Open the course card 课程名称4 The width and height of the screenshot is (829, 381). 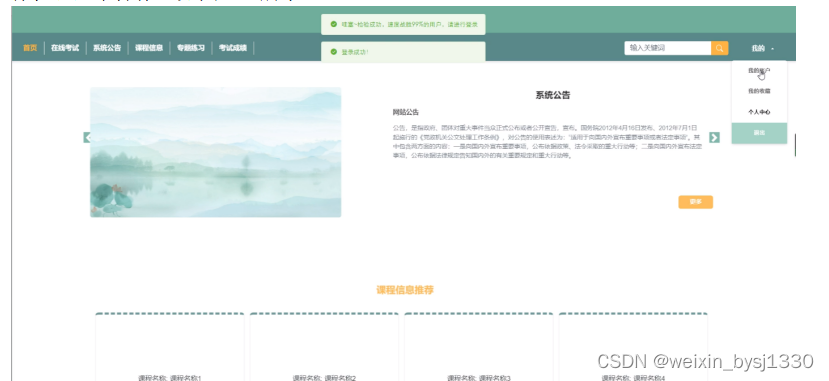coord(633,347)
